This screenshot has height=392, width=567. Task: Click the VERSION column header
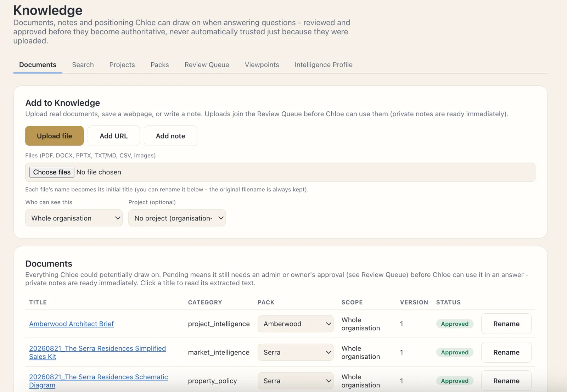(x=414, y=302)
